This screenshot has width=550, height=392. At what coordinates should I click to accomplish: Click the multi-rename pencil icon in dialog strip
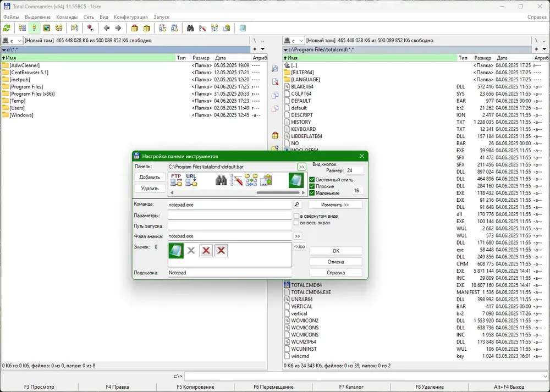click(x=237, y=180)
